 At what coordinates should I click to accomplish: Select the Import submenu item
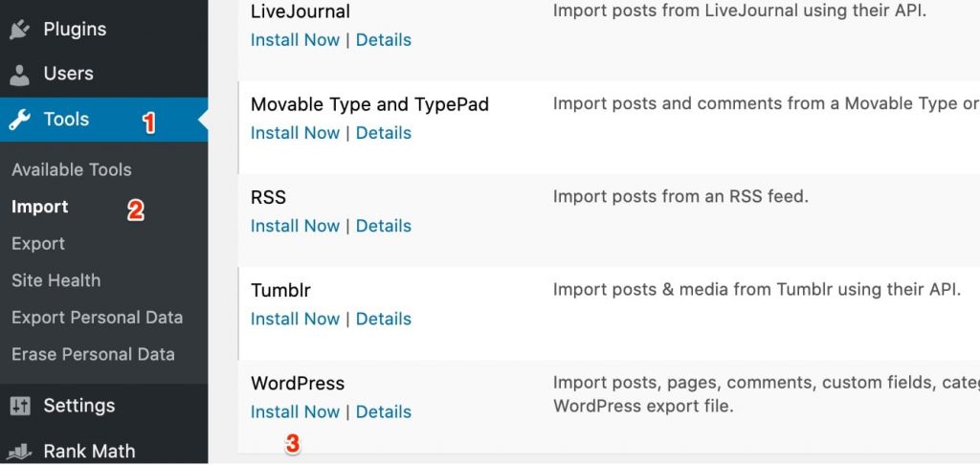[x=40, y=207]
